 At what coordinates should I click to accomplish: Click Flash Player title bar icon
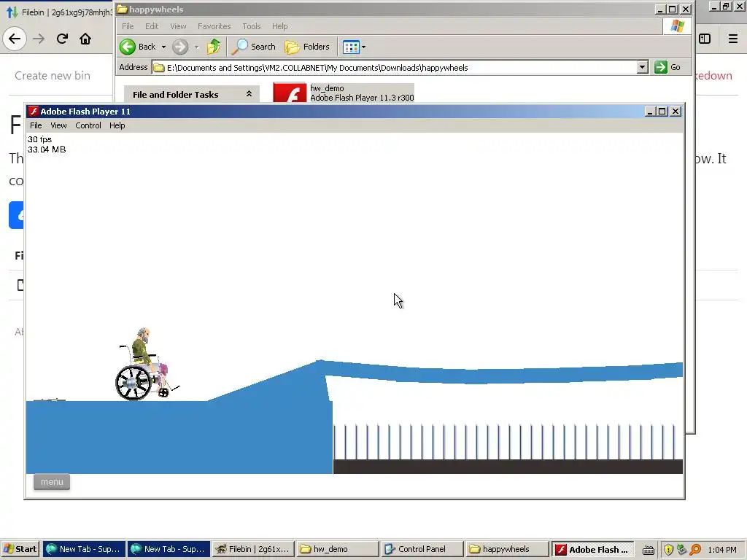33,111
